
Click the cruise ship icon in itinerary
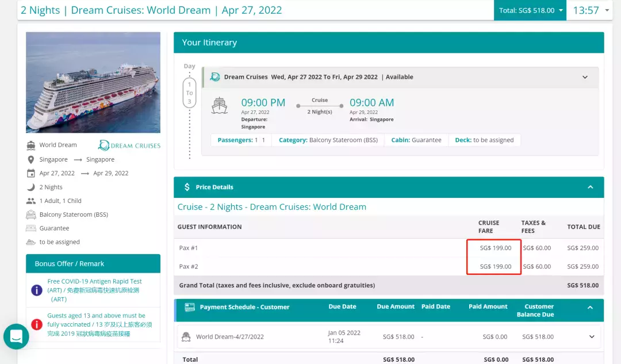coord(220,105)
